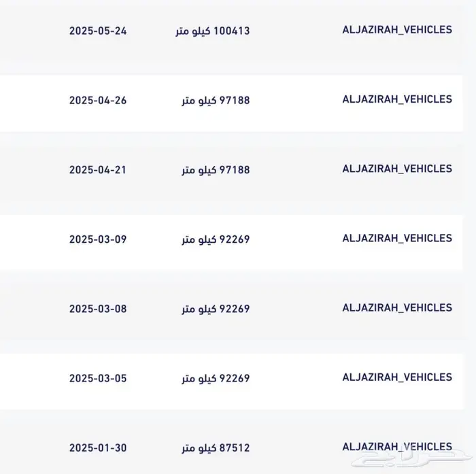Click the 87512 kilometer reading

pos(216,448)
